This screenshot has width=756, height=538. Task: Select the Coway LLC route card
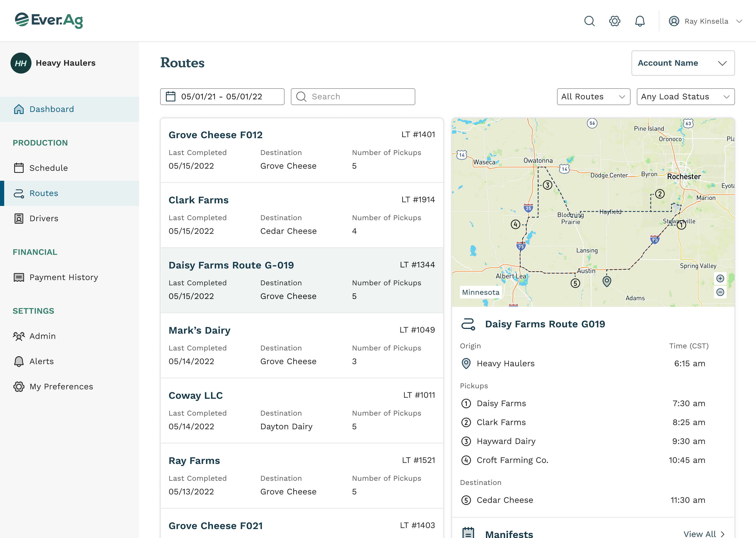(302, 411)
